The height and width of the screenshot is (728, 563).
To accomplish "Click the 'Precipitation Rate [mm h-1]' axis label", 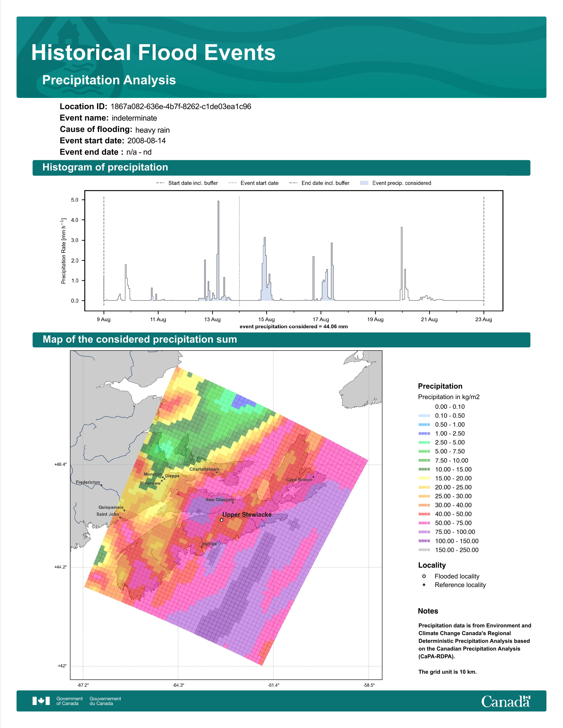I will tap(63, 251).
